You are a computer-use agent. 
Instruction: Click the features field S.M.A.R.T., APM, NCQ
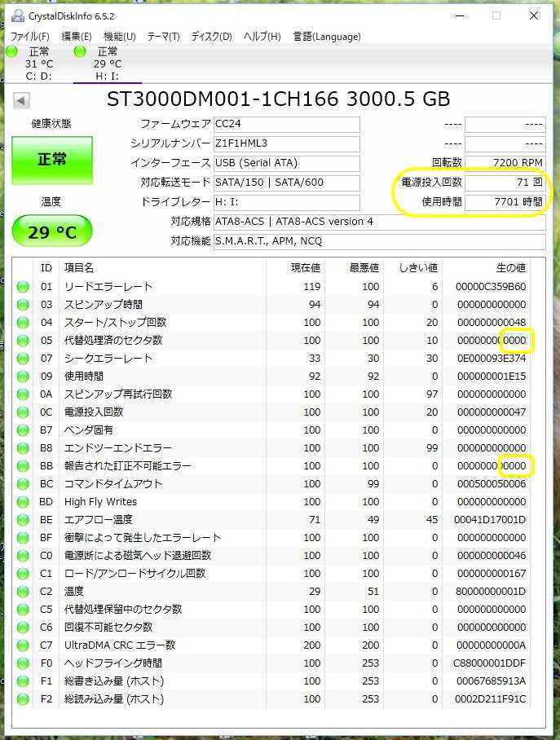[x=379, y=241]
